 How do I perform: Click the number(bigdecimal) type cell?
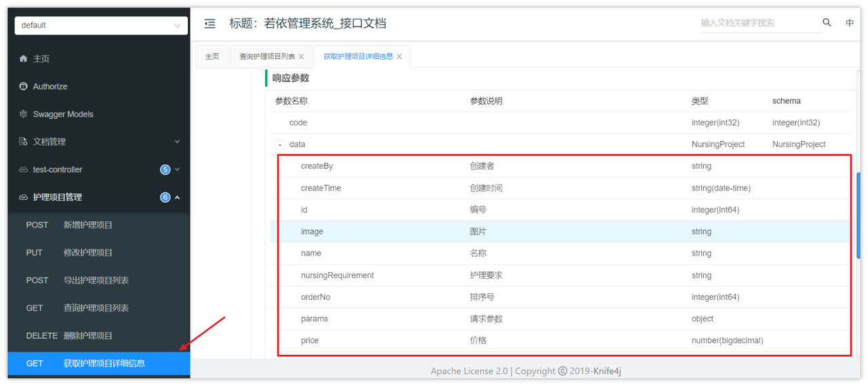[727, 341]
